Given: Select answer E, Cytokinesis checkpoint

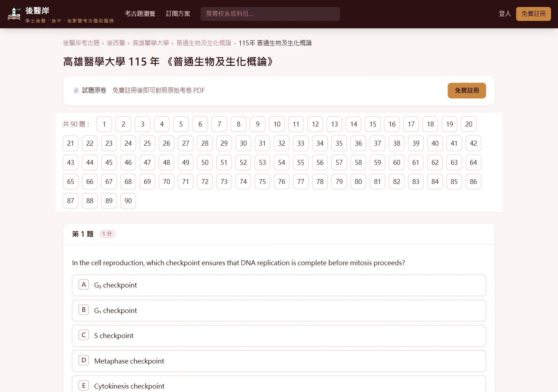Looking at the screenshot, I should point(279,384).
